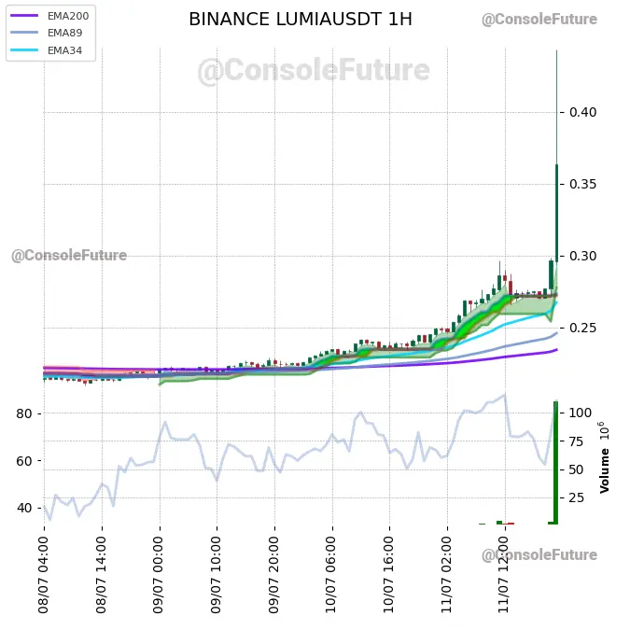Click the volume axis value 50
This screenshot has height=644, width=644.
click(576, 469)
